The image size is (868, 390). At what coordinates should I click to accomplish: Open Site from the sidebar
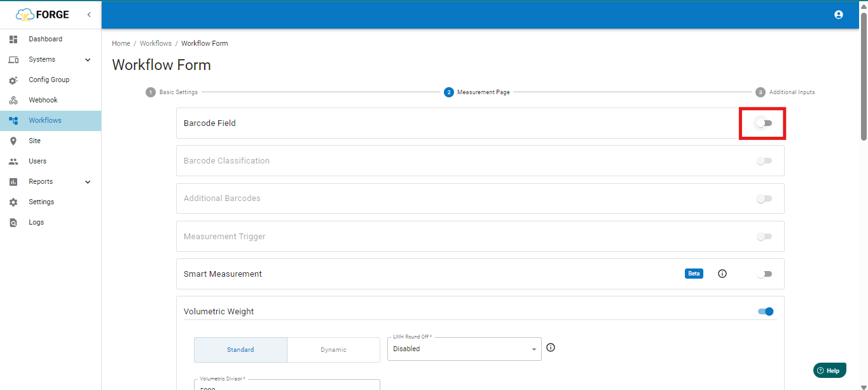coord(50,141)
